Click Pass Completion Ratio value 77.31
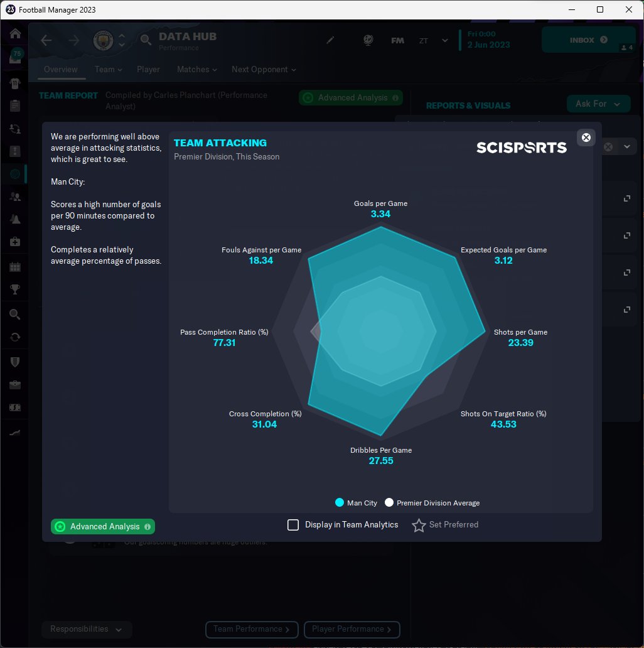The image size is (644, 648). 224,343
